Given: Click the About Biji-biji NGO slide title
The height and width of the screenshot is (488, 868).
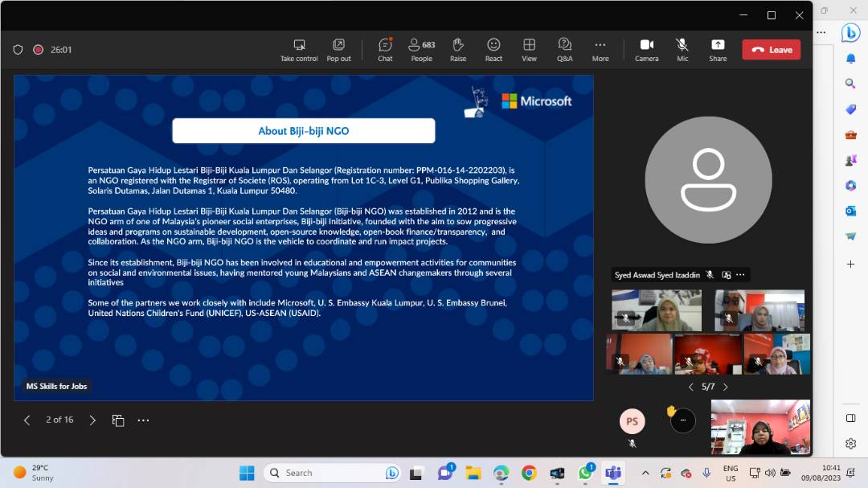Looking at the screenshot, I should 303,131.
